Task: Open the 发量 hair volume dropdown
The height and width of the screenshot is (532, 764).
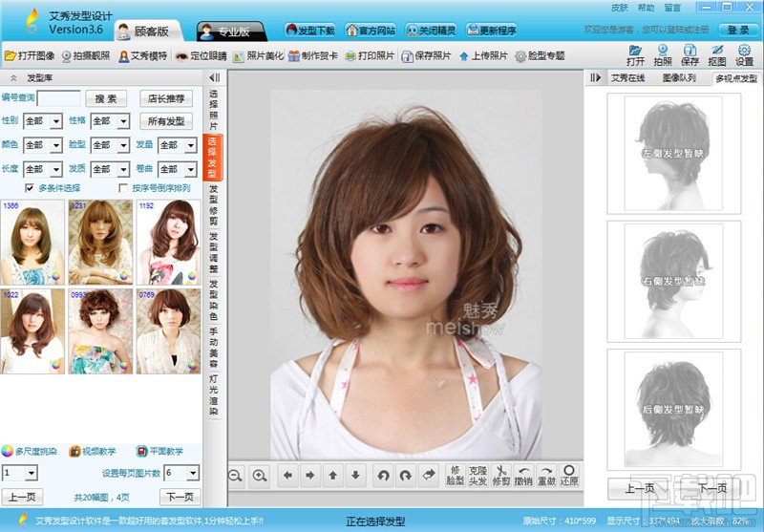Action: (178, 145)
